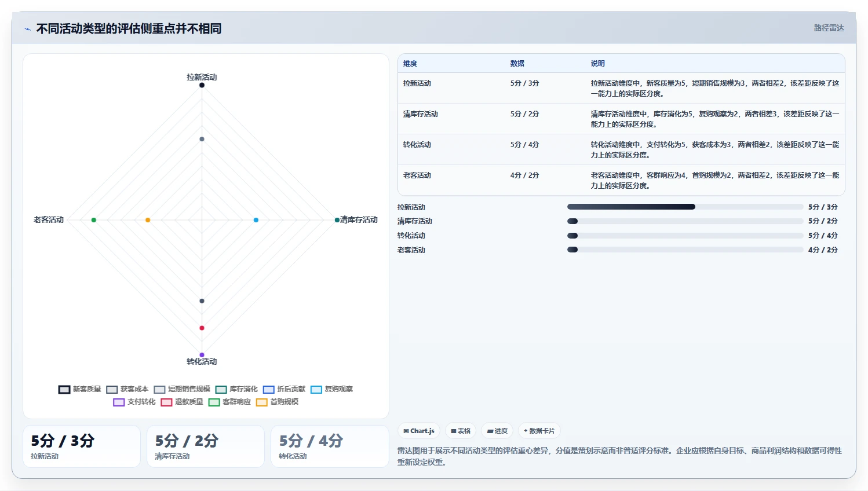
Task: Click the 转化活动 progress bar
Action: [x=685, y=236]
